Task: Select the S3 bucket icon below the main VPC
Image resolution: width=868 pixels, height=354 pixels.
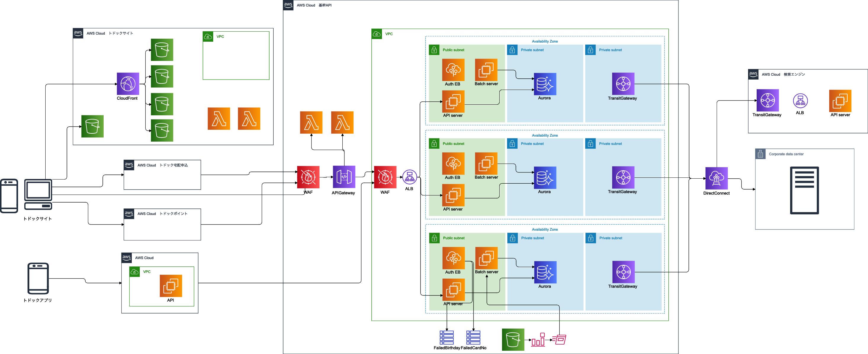Action: click(x=513, y=340)
